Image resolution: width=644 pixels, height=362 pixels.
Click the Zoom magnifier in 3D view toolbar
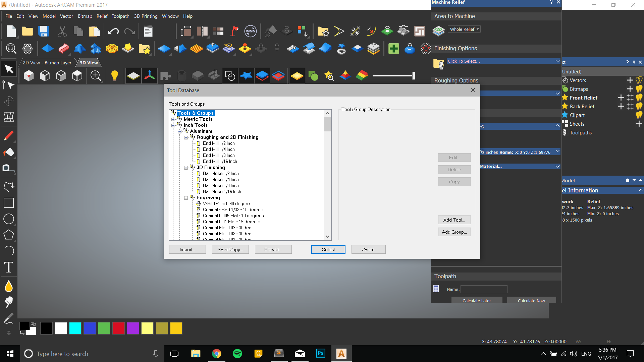coord(96,76)
